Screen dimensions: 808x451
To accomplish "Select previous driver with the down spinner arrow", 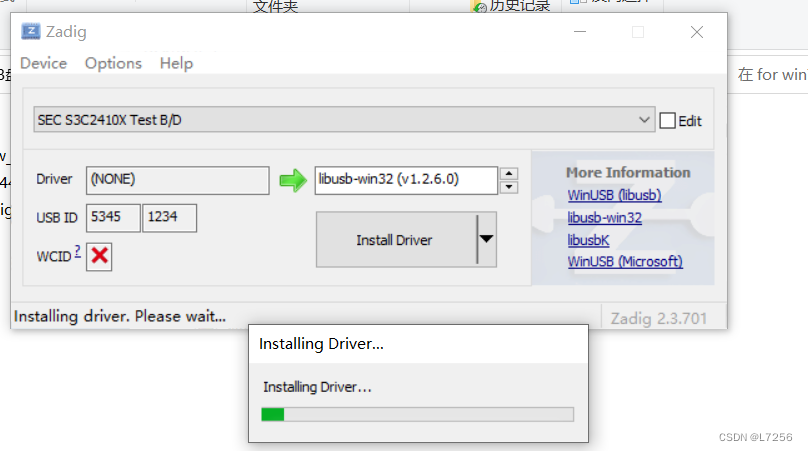I will (509, 187).
